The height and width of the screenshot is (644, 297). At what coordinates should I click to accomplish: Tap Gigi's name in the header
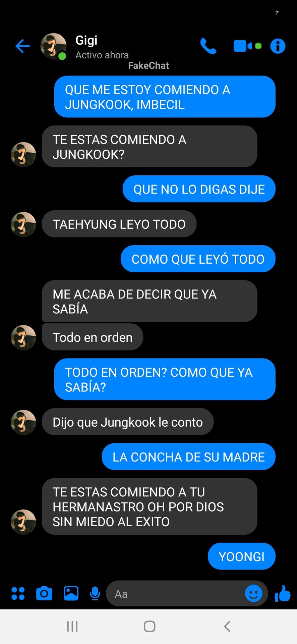point(86,40)
